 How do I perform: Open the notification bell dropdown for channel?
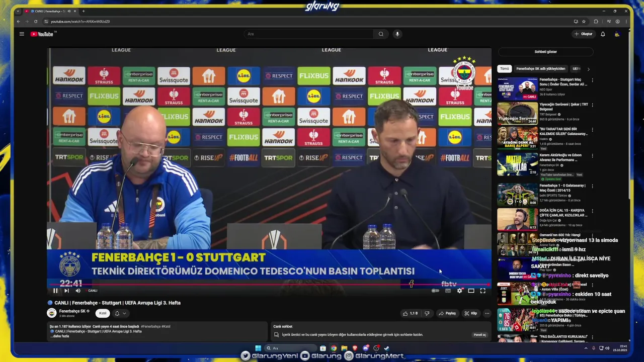pyautogui.click(x=120, y=313)
